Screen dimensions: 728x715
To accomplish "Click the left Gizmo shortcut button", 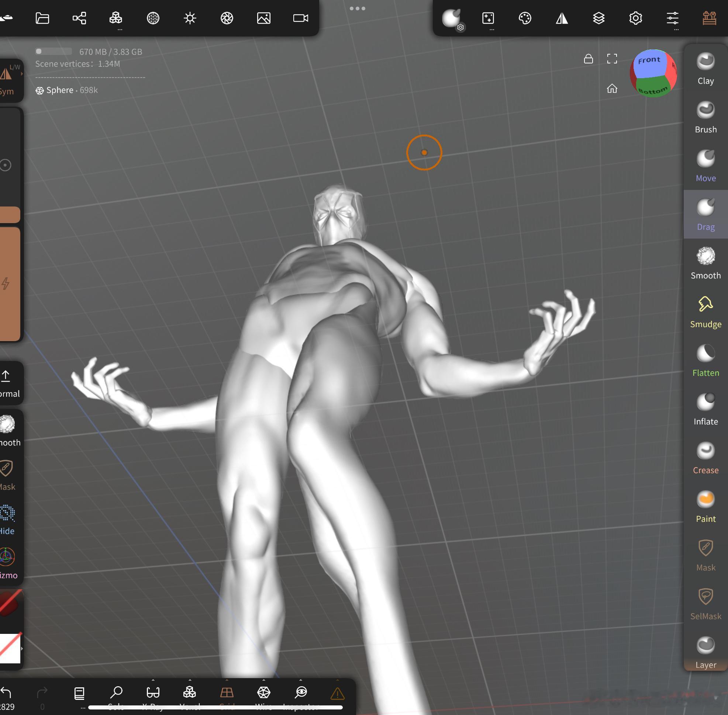I will pyautogui.click(x=8, y=564).
